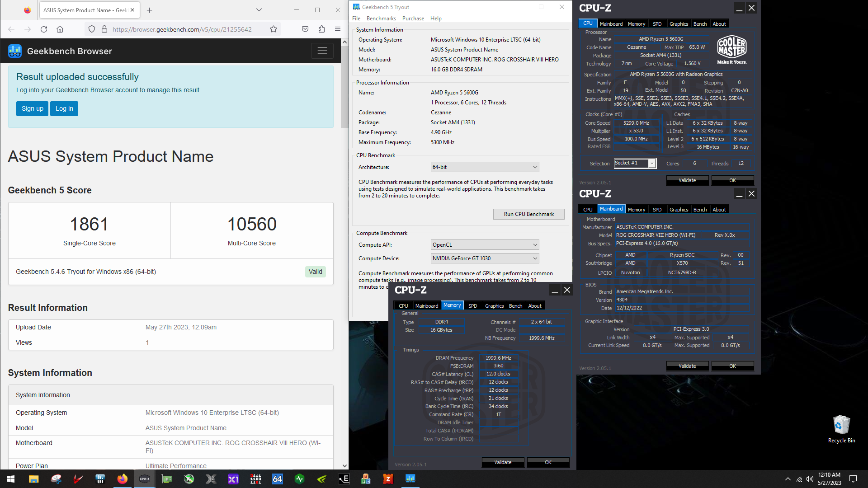Show hidden system tray icons
The height and width of the screenshot is (488, 868).
[x=788, y=479]
